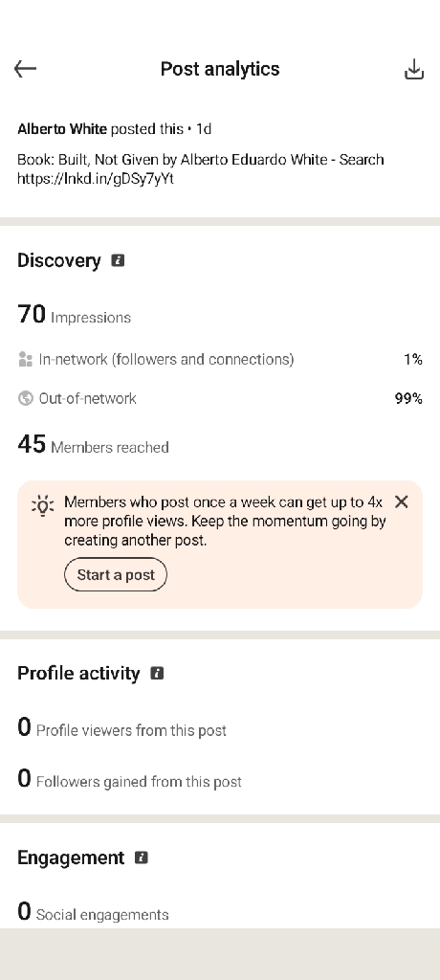Select the In-network 1% percentage
This screenshot has width=440, height=980.
(x=413, y=360)
